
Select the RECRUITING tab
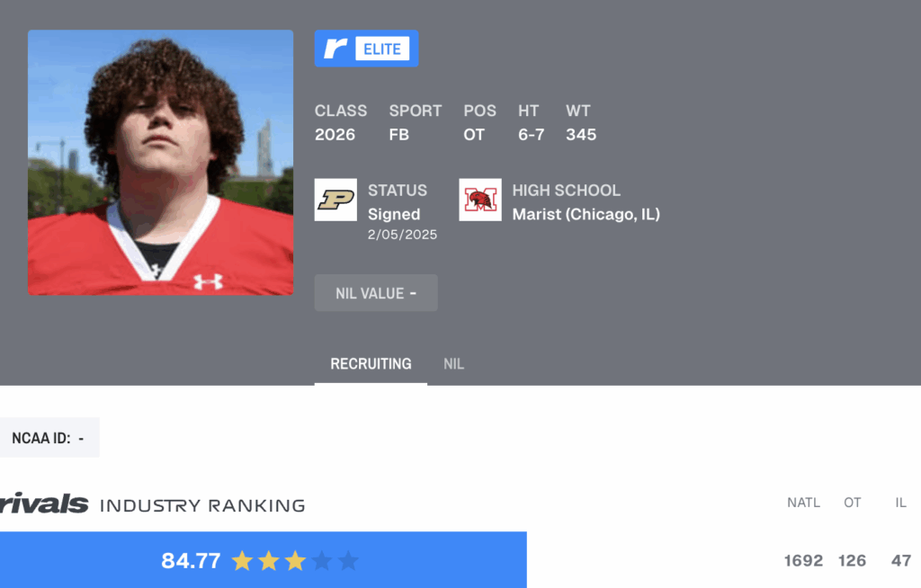pos(371,364)
